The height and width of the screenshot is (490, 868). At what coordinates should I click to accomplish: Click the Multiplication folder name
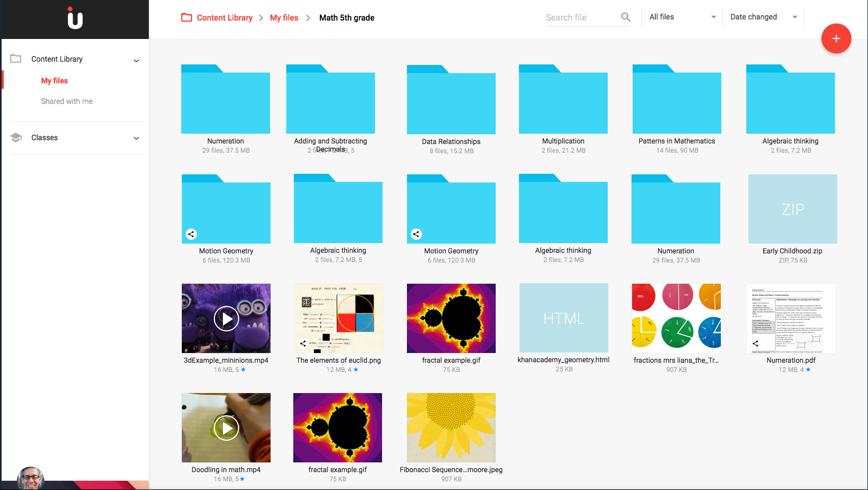tap(563, 141)
